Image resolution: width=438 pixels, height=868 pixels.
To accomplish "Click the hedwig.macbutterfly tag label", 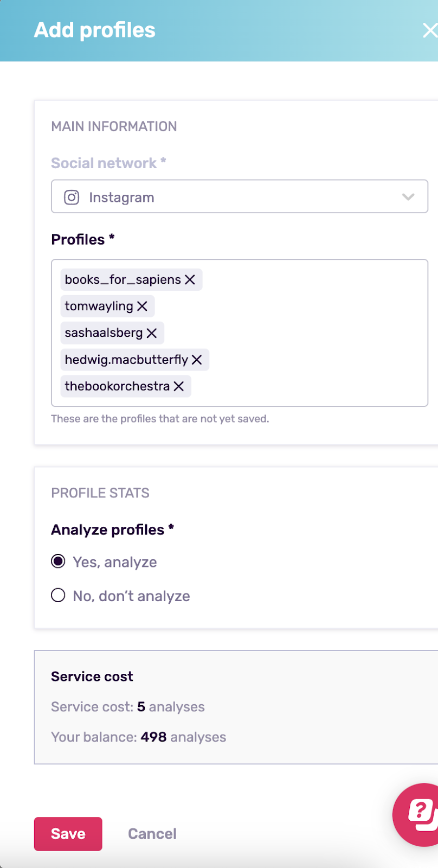I will [126, 360].
